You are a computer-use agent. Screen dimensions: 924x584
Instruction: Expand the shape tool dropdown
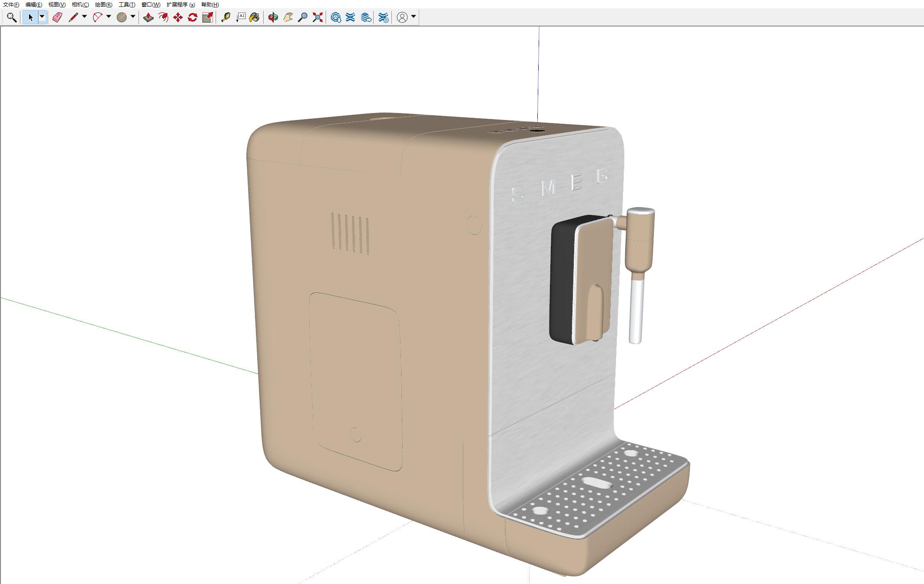pos(133,17)
